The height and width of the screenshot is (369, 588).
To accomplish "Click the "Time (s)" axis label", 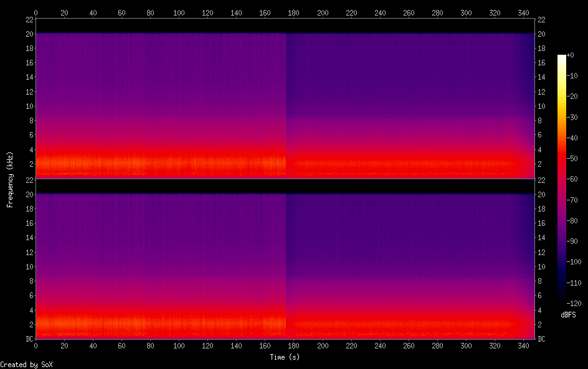I will coord(285,357).
